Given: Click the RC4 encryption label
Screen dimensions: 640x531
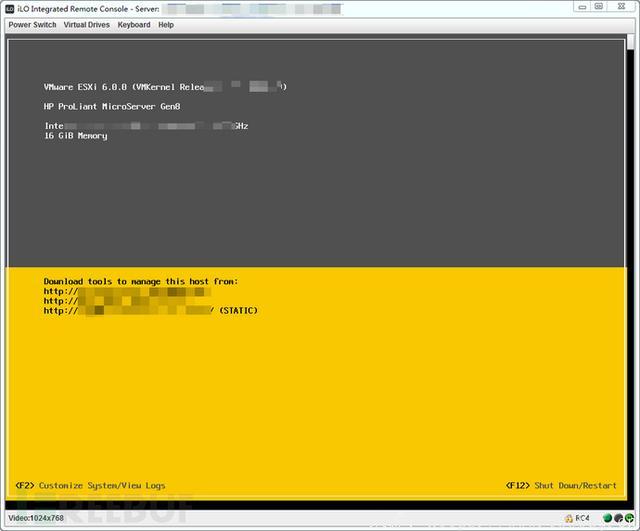Looking at the screenshot, I should pos(582,518).
